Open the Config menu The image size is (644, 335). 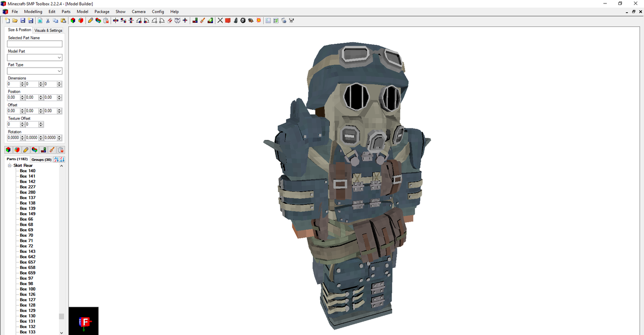(x=158, y=12)
